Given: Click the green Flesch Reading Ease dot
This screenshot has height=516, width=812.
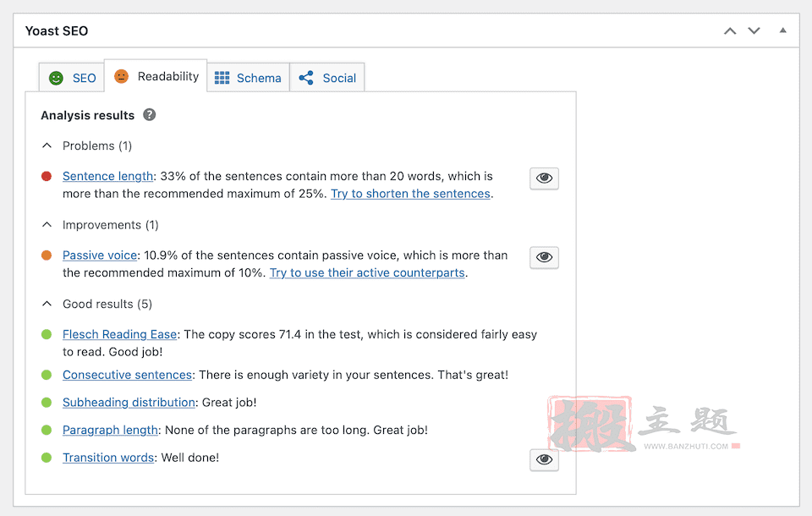Looking at the screenshot, I should point(47,335).
